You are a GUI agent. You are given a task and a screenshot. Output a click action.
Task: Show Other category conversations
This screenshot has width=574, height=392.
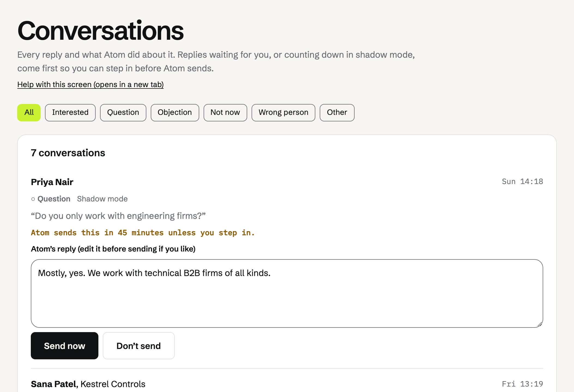pyautogui.click(x=337, y=112)
